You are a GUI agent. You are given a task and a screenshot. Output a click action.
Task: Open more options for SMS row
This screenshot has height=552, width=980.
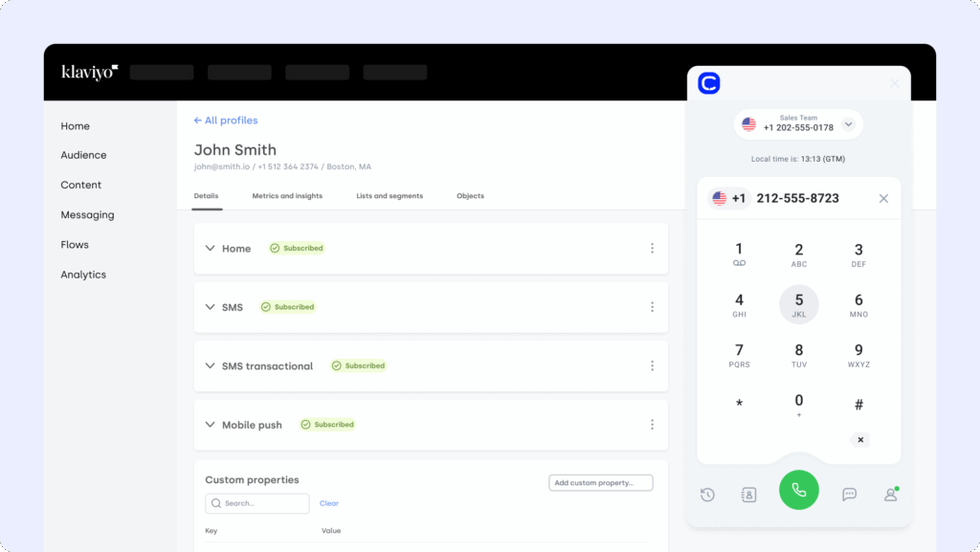(x=652, y=307)
